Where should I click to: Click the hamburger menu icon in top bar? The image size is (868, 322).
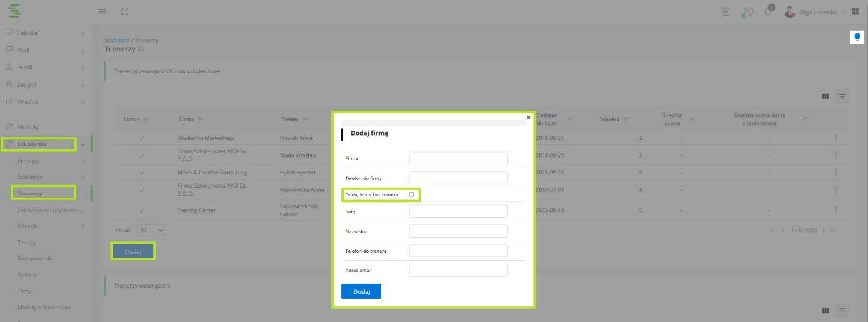coord(103,12)
